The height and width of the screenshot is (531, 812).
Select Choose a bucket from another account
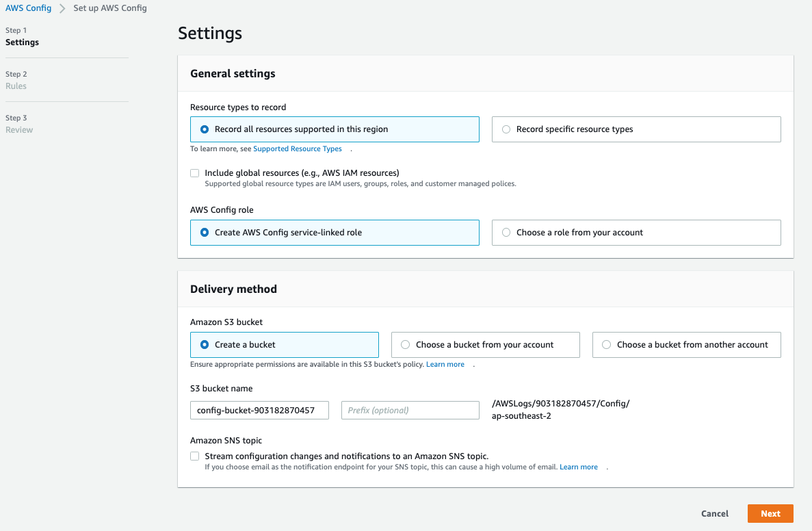click(607, 345)
